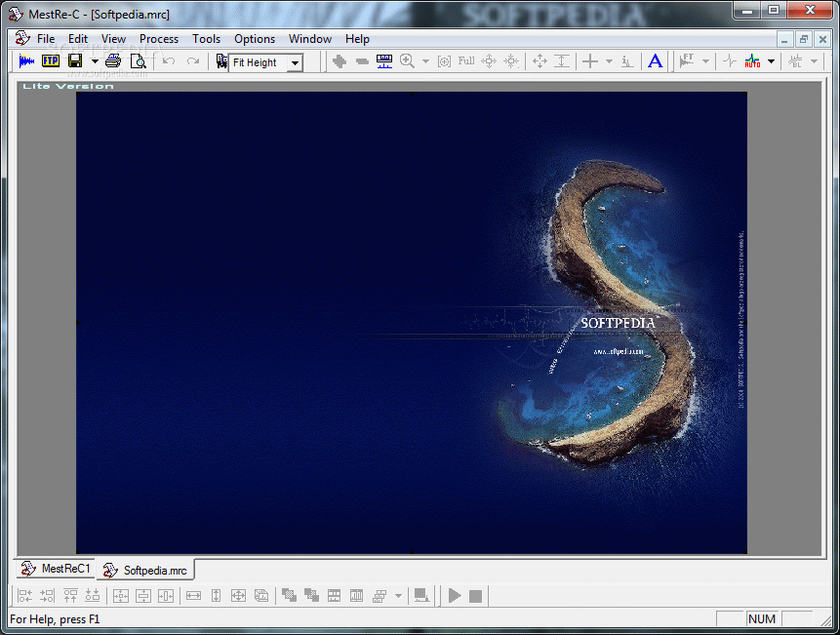Click the blue ruler scale icon
The height and width of the screenshot is (635, 840).
(384, 61)
